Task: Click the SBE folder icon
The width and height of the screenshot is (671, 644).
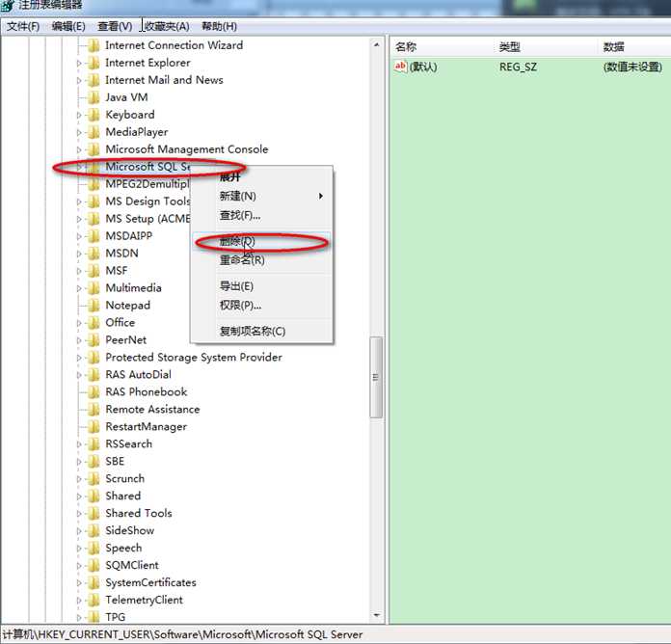Action: point(94,461)
